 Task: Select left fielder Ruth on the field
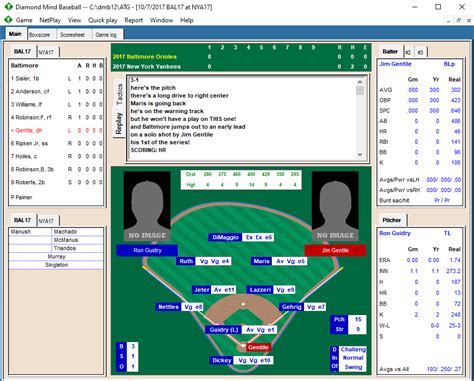tap(204, 261)
